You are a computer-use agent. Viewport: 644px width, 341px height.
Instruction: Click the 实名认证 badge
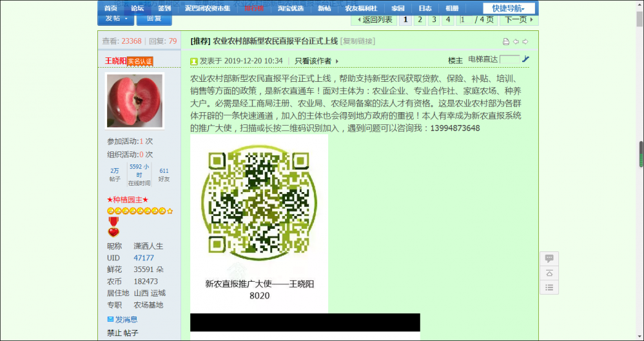pos(140,61)
